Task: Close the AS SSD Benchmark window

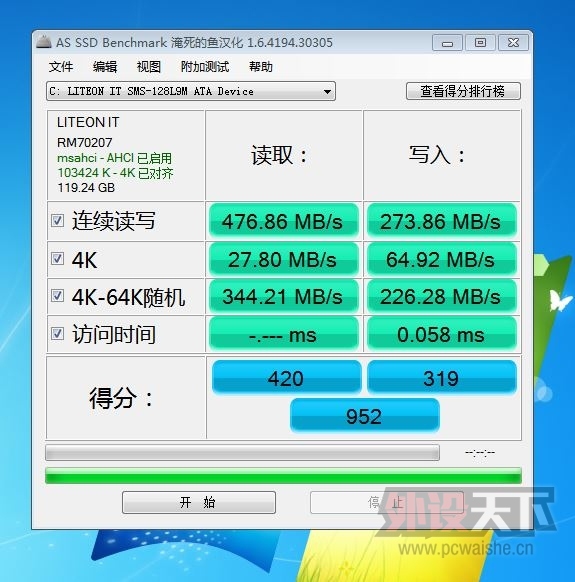Action: click(513, 43)
